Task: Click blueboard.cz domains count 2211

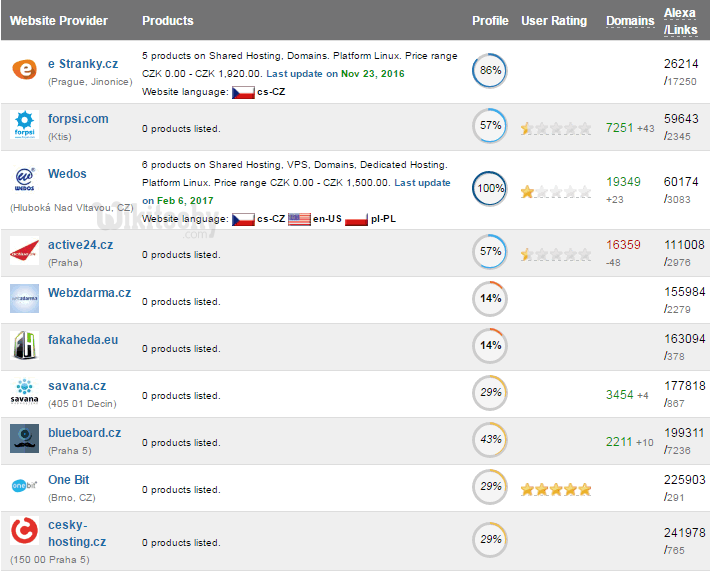Action: click(619, 442)
